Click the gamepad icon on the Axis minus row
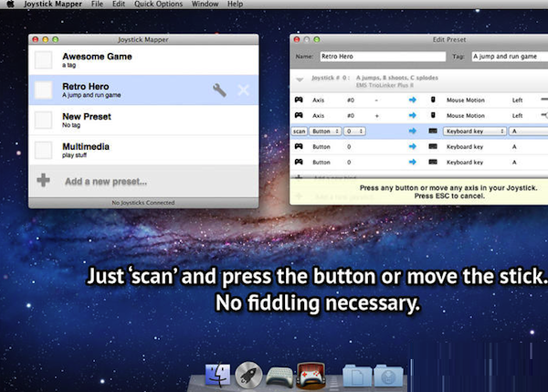 point(299,100)
